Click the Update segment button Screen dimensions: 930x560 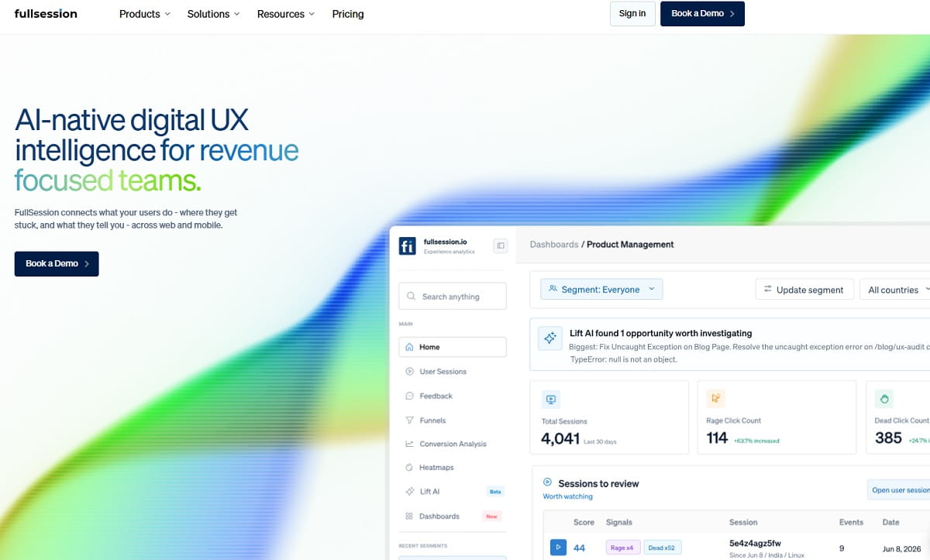[x=804, y=290]
